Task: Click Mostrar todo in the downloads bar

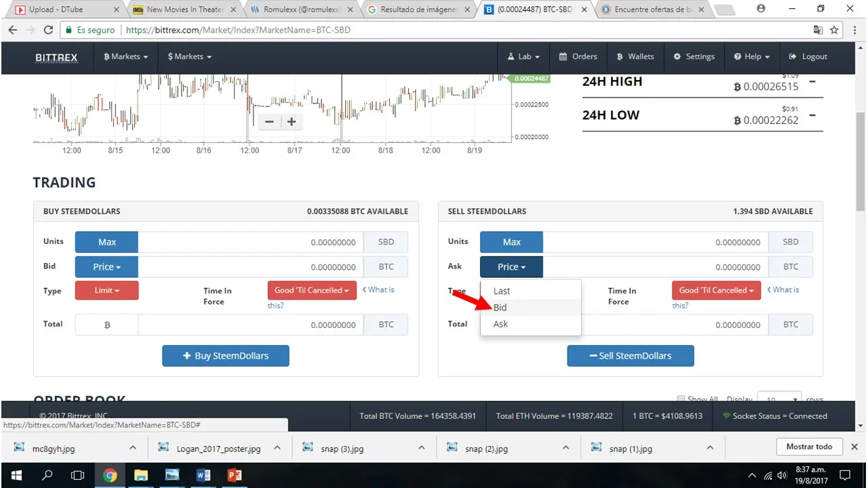Action: (809, 447)
